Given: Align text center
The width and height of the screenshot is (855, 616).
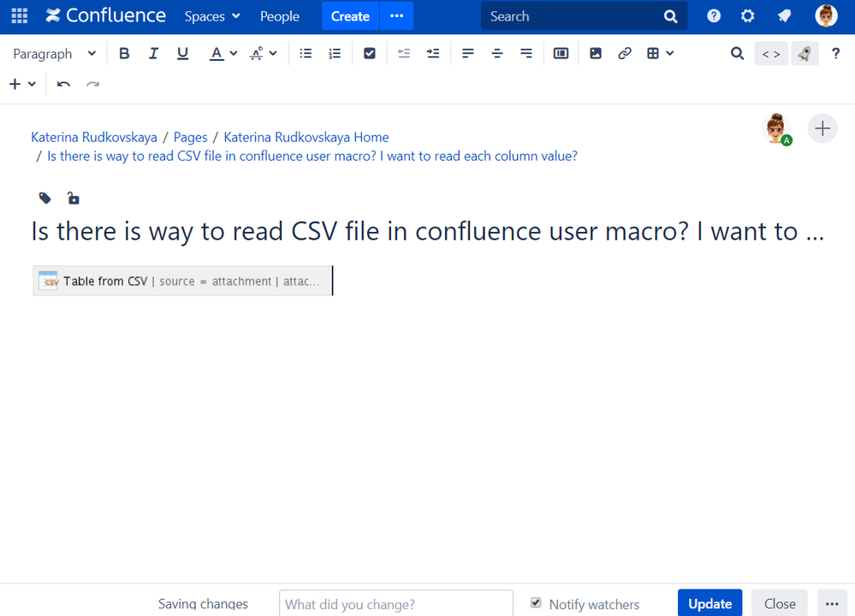Looking at the screenshot, I should 496,53.
